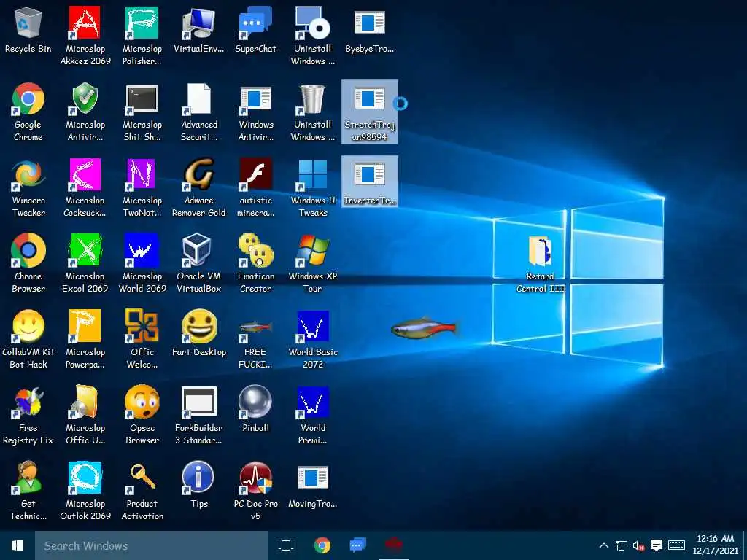This screenshot has height=560, width=747.
Task: Click the Search Windows box
Action: (152, 545)
